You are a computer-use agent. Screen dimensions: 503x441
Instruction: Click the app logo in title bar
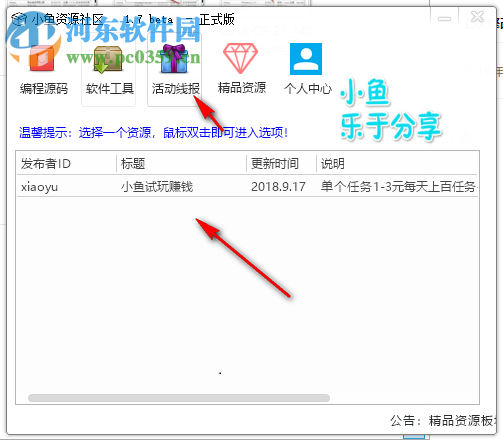point(19,19)
